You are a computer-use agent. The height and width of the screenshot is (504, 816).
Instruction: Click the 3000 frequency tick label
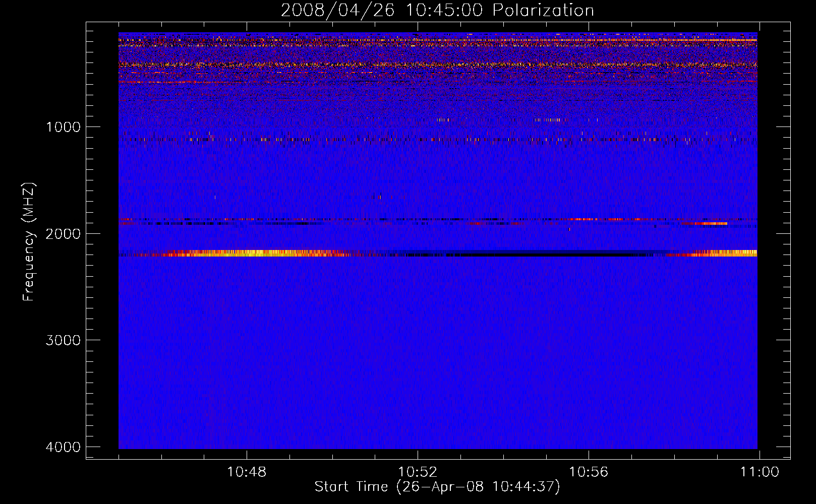pyautogui.click(x=63, y=340)
